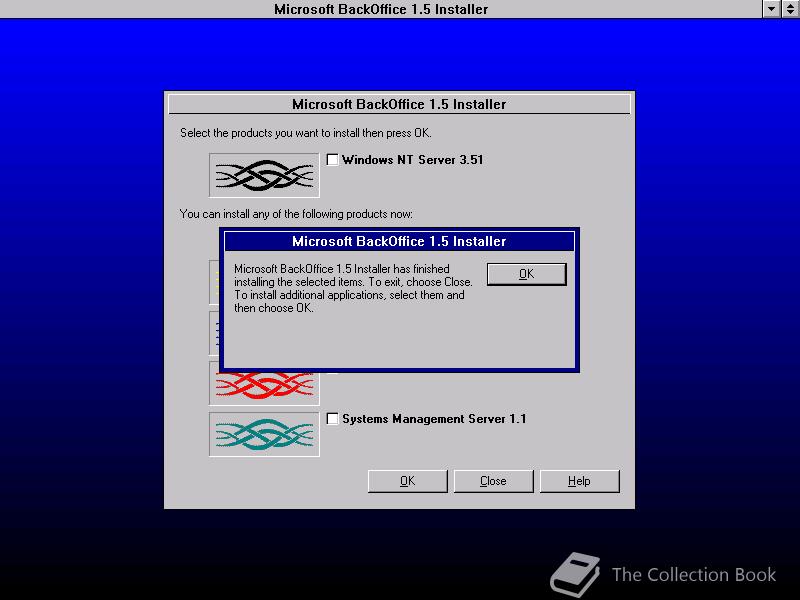Click the 'Windows NT Server 3.51' label
The width and height of the screenshot is (800, 600).
tap(412, 160)
